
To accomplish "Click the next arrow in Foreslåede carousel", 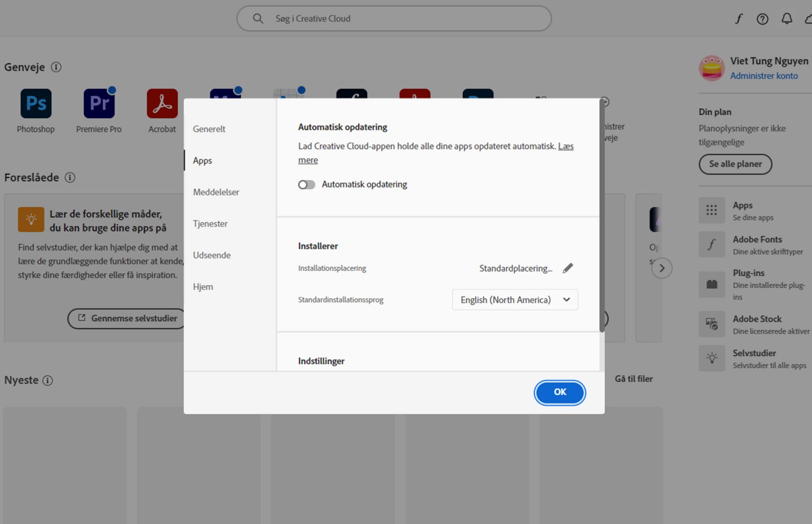I will click(661, 268).
